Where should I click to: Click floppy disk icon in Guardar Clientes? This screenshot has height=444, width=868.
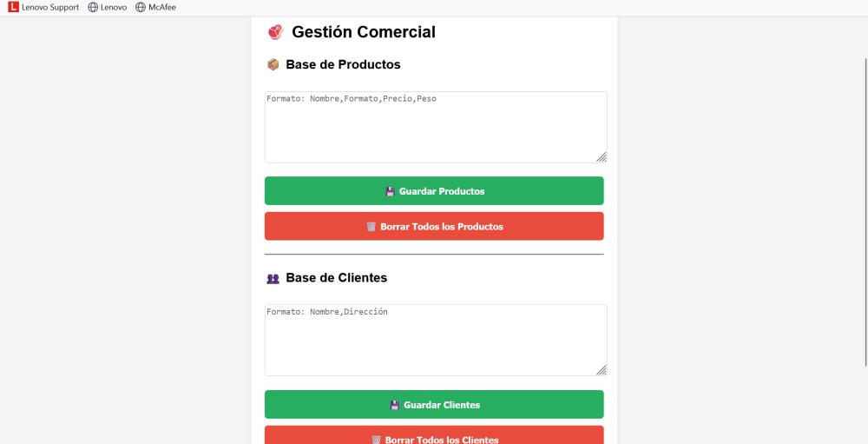[394, 405]
